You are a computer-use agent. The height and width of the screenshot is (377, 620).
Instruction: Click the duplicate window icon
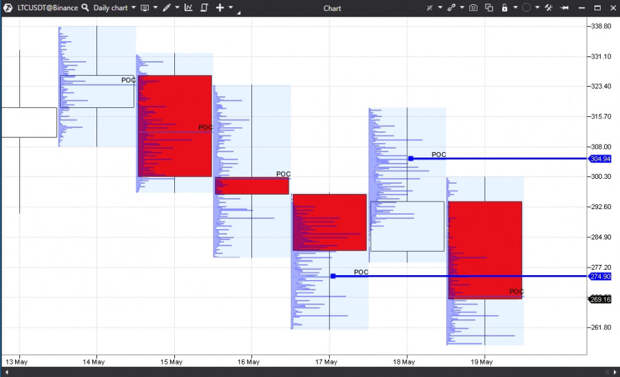(489, 8)
